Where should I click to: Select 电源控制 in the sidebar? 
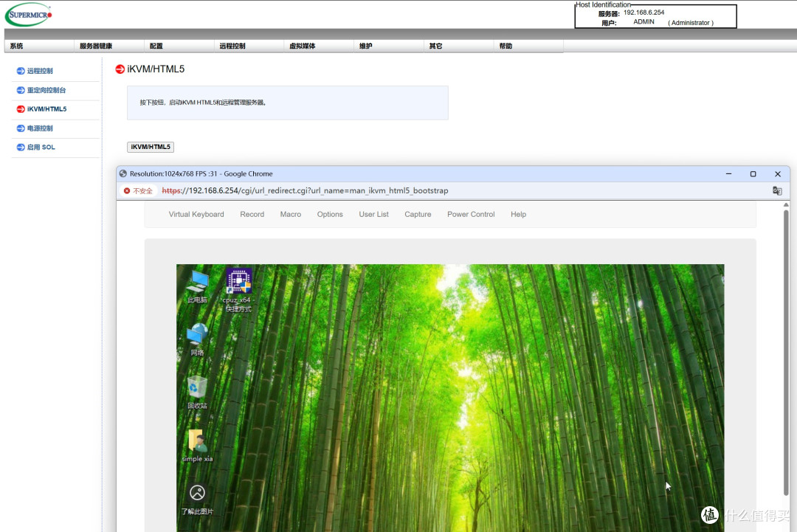point(40,128)
